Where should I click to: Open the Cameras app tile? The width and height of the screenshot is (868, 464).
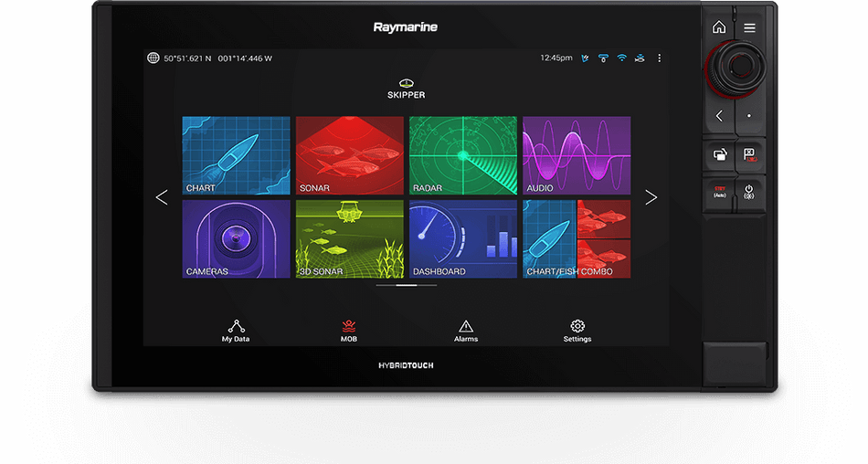(x=236, y=238)
